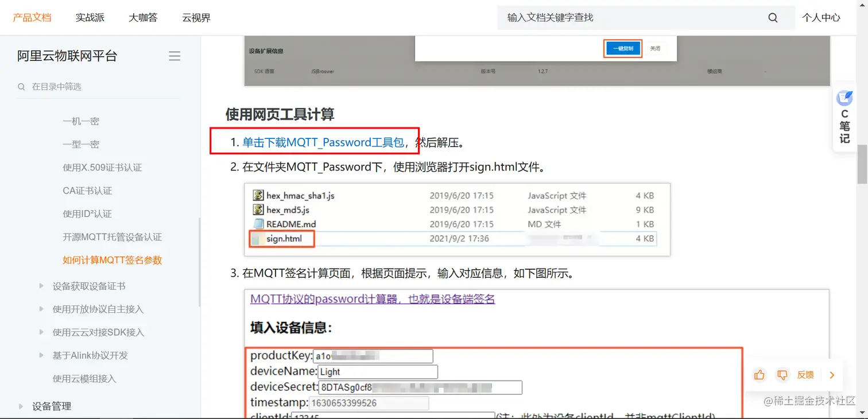Expand the 使用云云对接SDK接入 node
868x419 pixels.
click(x=41, y=332)
